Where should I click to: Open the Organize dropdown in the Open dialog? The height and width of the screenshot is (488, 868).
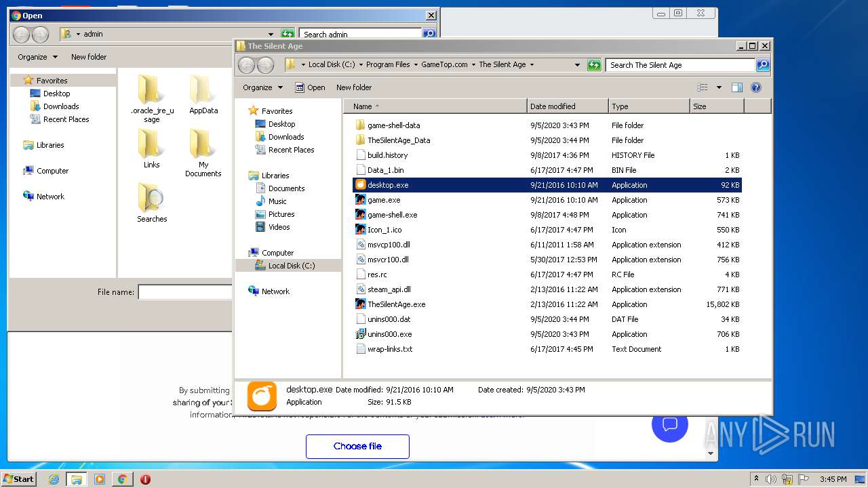click(x=38, y=57)
